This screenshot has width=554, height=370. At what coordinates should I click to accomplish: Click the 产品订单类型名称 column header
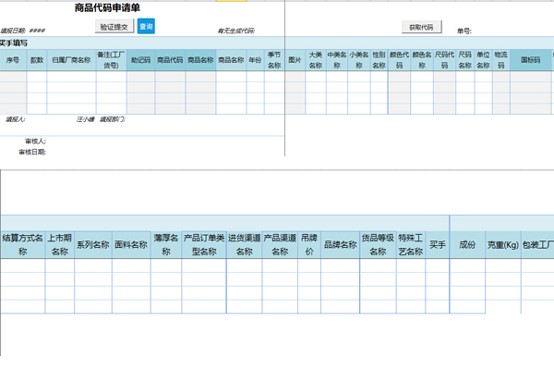point(204,245)
